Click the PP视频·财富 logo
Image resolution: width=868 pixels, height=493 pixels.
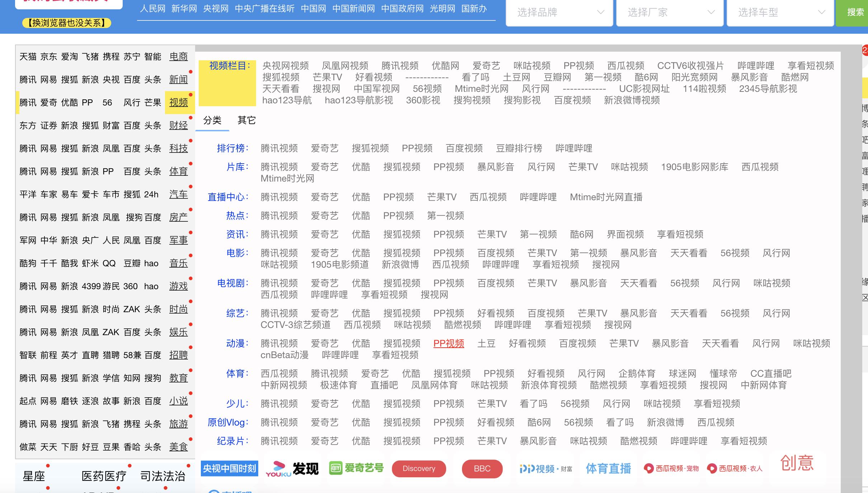545,469
